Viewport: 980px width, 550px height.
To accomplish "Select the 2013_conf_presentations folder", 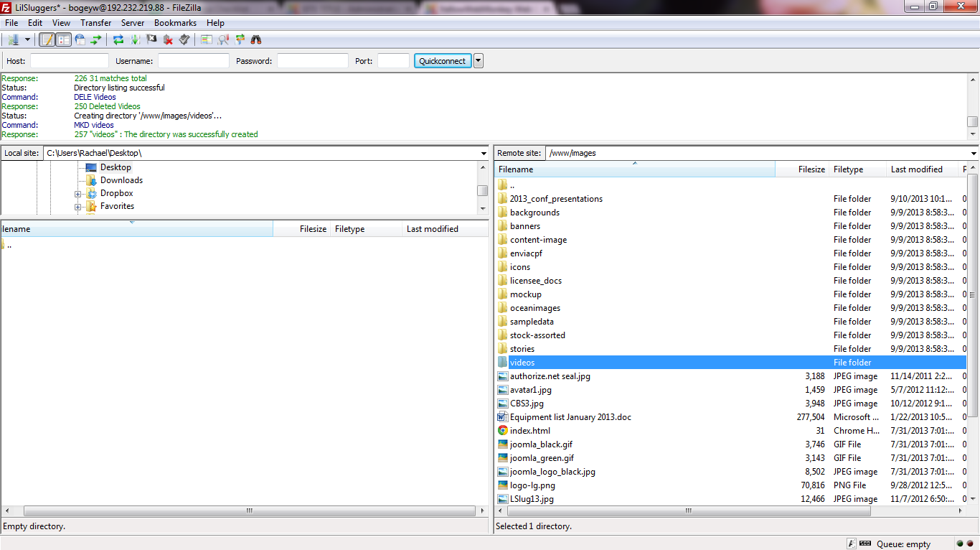I will (731, 199).
